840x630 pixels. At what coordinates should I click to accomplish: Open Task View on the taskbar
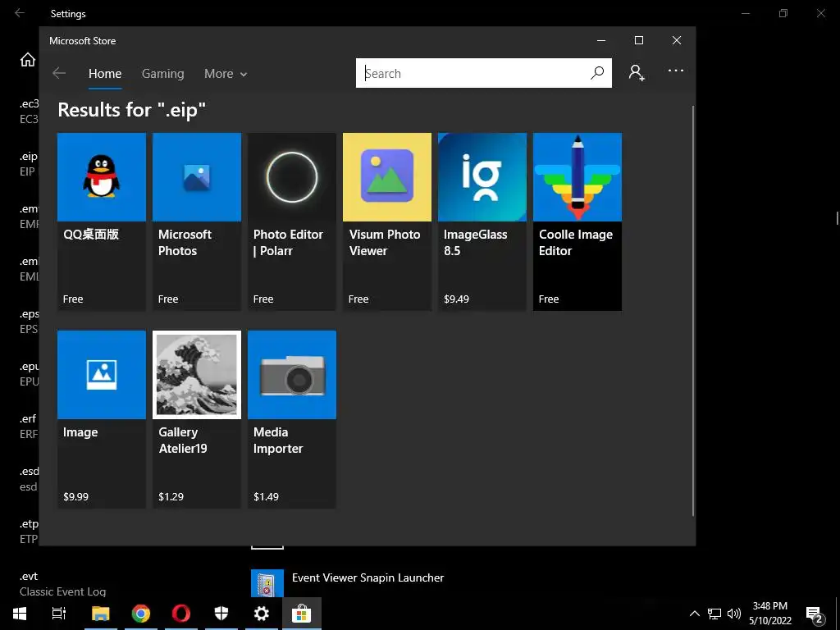pyautogui.click(x=59, y=614)
